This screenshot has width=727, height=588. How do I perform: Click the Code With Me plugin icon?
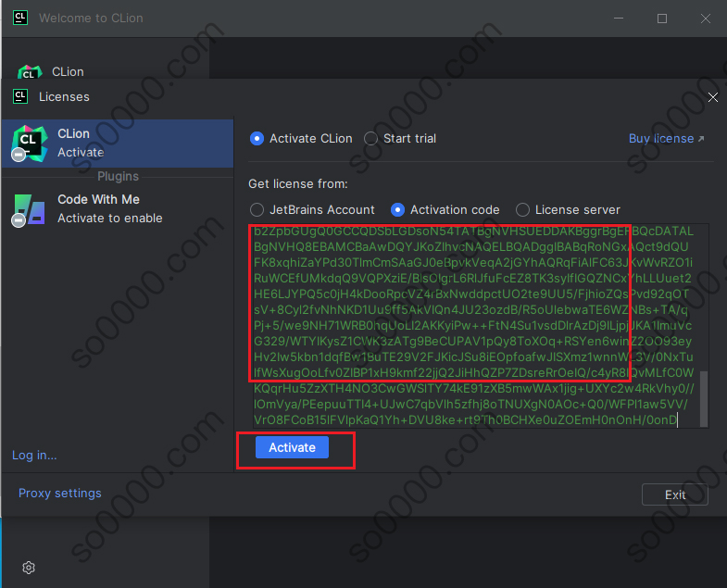pyautogui.click(x=30, y=209)
